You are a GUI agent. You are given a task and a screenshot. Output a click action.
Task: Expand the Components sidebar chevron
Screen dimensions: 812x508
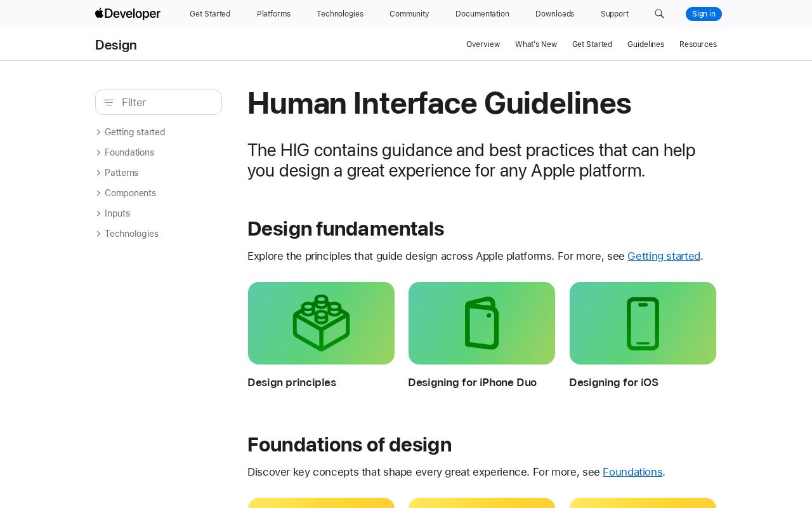pos(98,193)
